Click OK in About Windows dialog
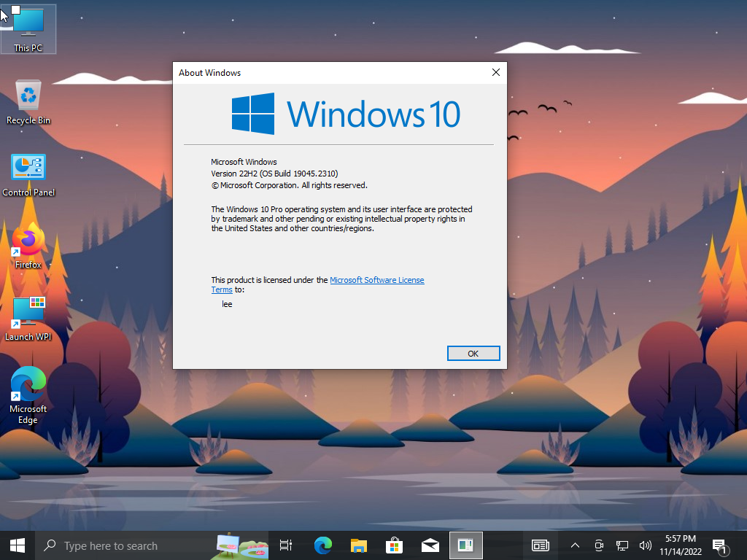This screenshot has width=747, height=560. pyautogui.click(x=473, y=354)
